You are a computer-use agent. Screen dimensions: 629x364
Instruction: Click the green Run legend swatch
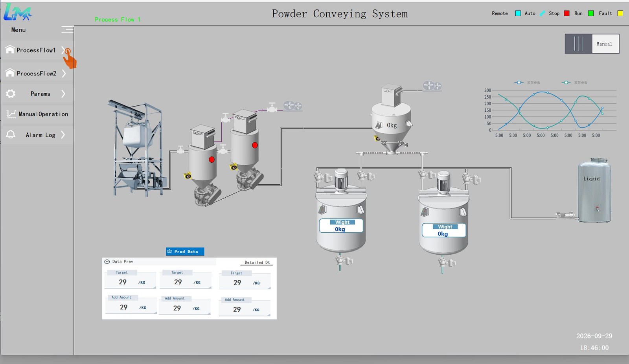pyautogui.click(x=590, y=13)
